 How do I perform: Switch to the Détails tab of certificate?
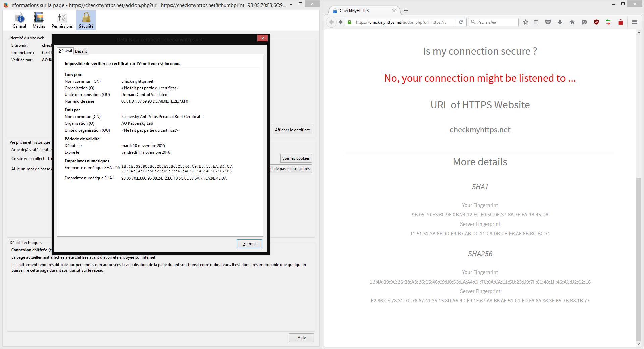81,51
